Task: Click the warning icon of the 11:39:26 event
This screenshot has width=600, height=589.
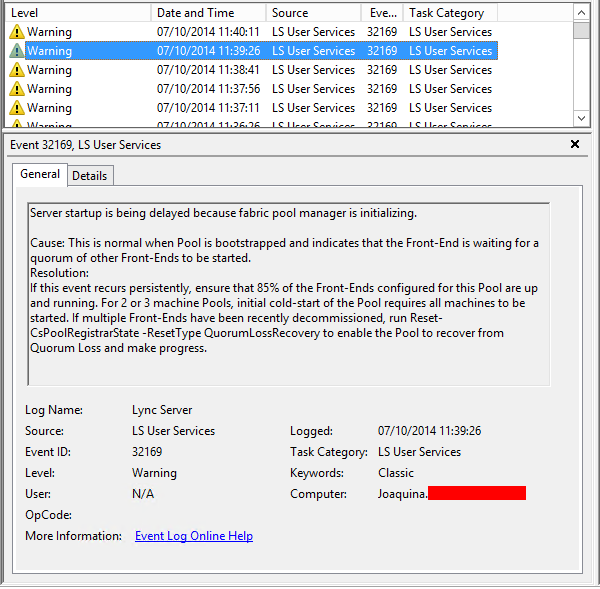Action: click(16, 51)
